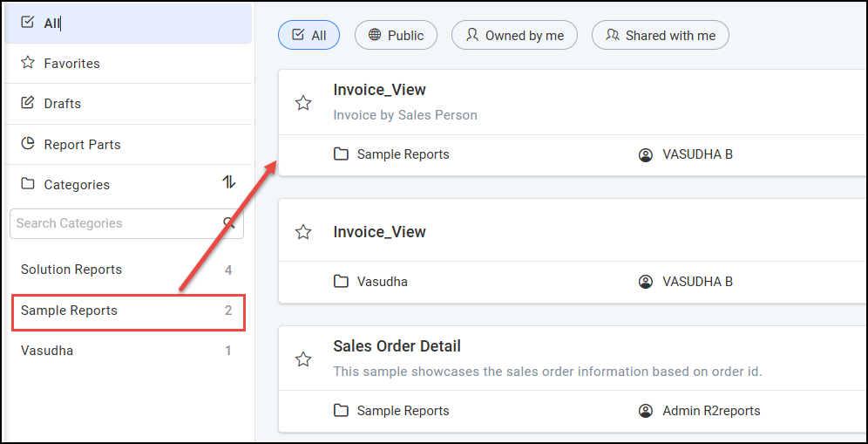The width and height of the screenshot is (868, 444).
Task: Open the Sales Order Detail report title
Action: coord(397,346)
